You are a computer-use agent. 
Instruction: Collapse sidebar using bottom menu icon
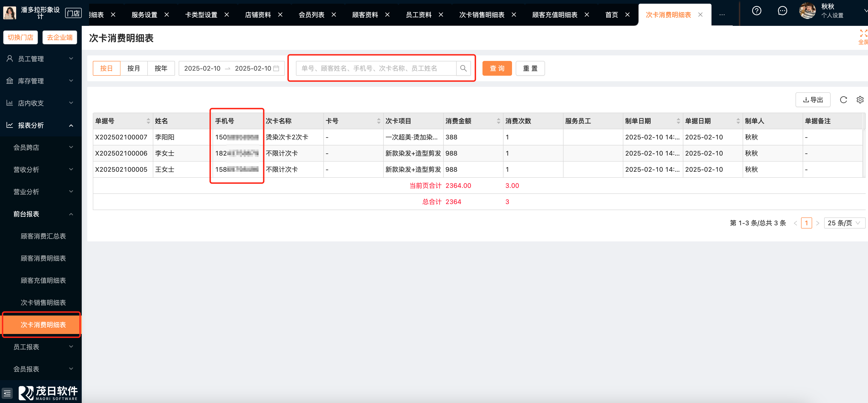7,393
